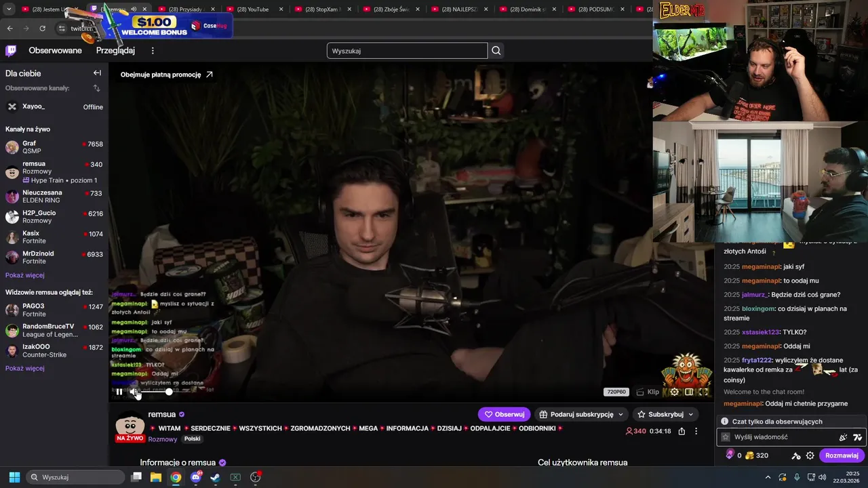
Task: Open the Twitch home logo
Action: (x=11, y=51)
